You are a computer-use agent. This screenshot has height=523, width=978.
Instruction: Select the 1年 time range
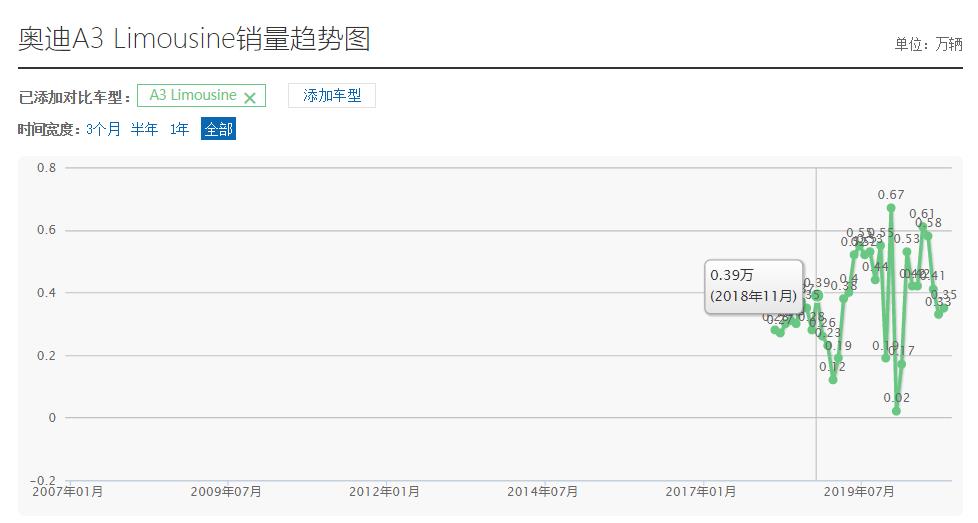(180, 129)
